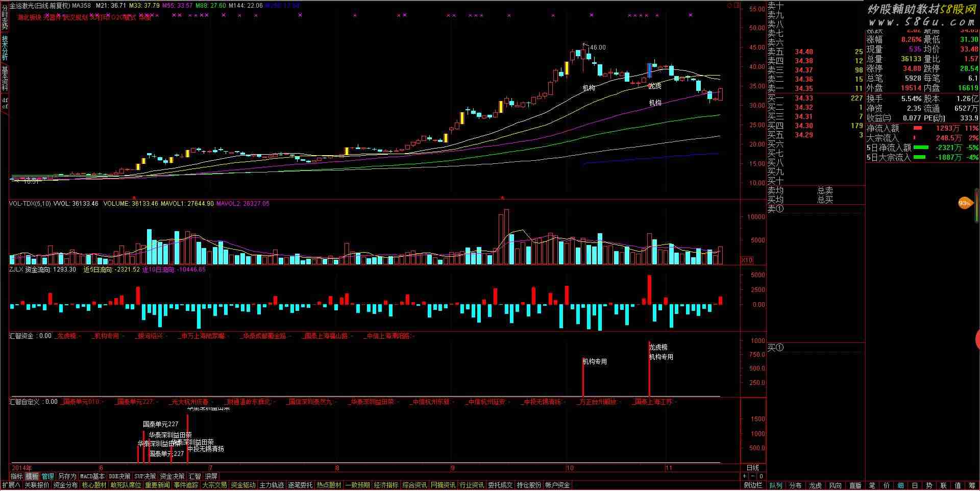Open 综合资讯 tab
The width and height of the screenshot is (980, 491).
click(x=414, y=485)
